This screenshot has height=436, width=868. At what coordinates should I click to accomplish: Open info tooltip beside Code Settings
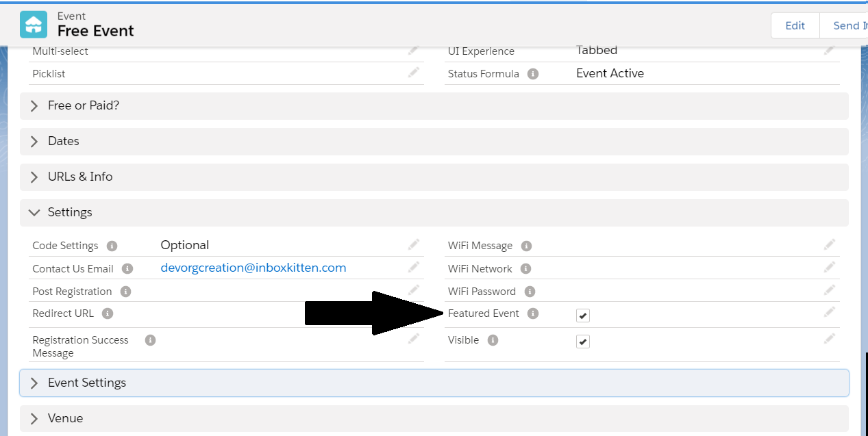[x=112, y=246]
